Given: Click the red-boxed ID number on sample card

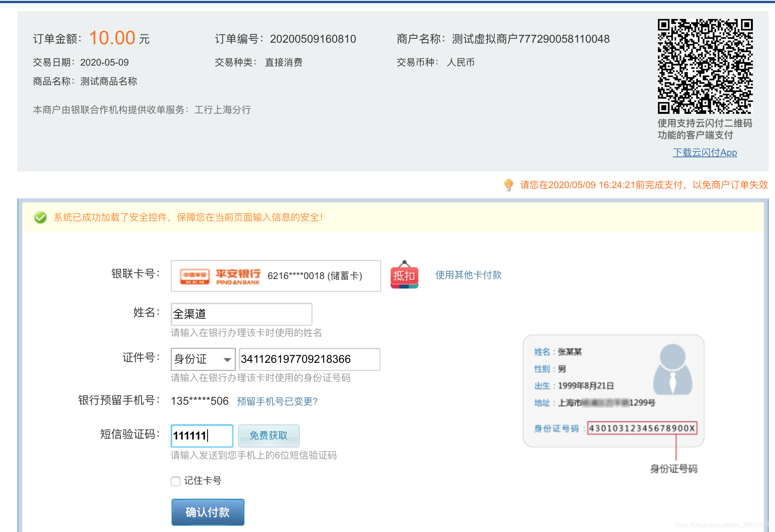Looking at the screenshot, I should coord(642,428).
